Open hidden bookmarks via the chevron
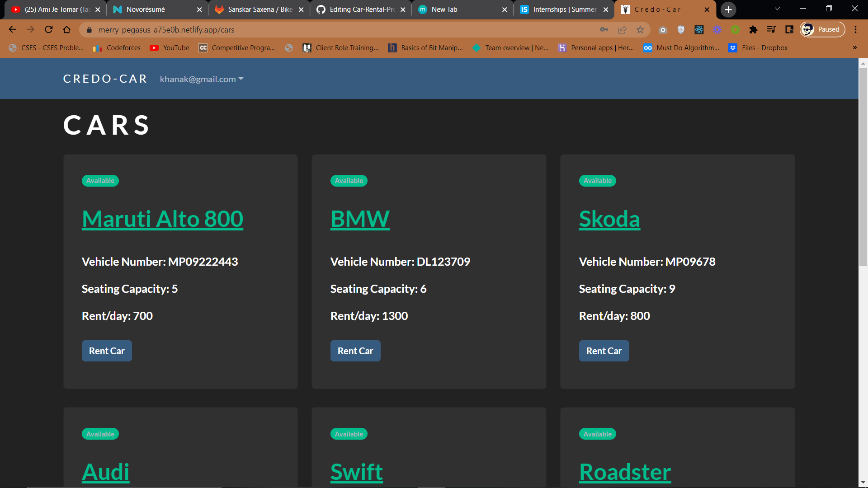The height and width of the screenshot is (488, 868). 854,48
